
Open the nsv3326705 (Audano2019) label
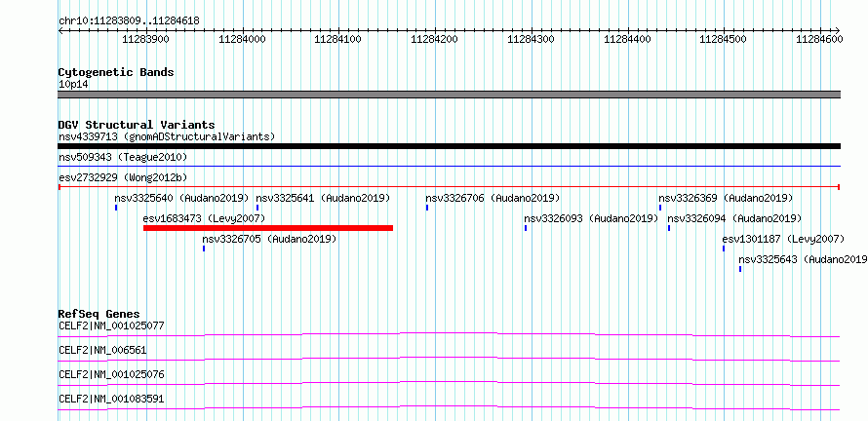(x=269, y=239)
